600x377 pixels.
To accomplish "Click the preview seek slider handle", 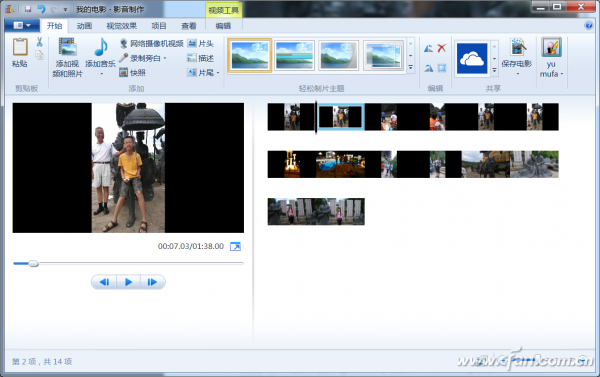I will [x=33, y=263].
